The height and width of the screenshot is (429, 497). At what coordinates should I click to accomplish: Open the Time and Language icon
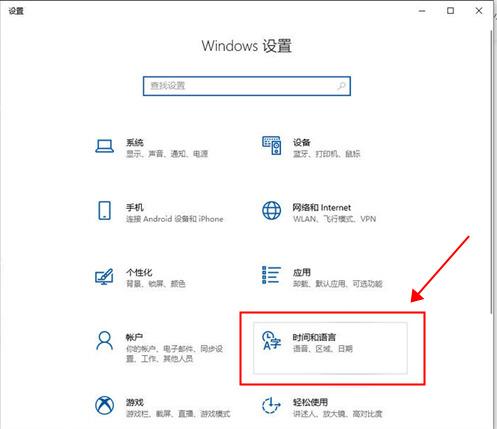[x=271, y=341]
